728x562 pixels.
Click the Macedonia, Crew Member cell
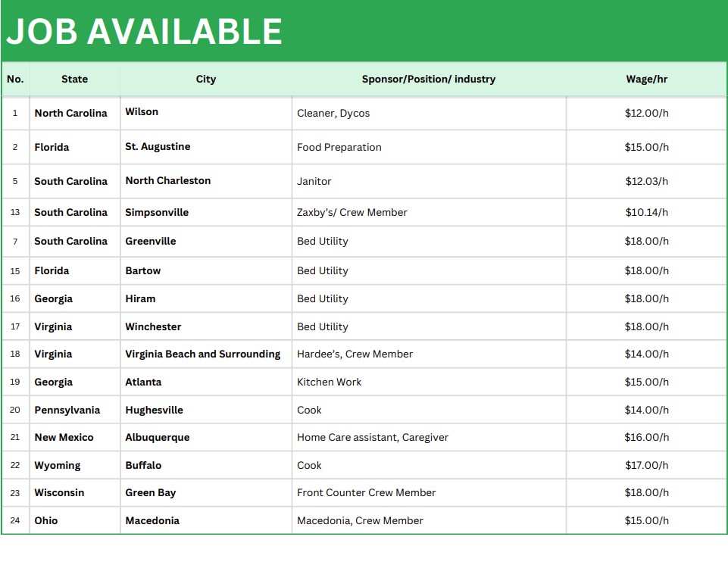pos(360,521)
